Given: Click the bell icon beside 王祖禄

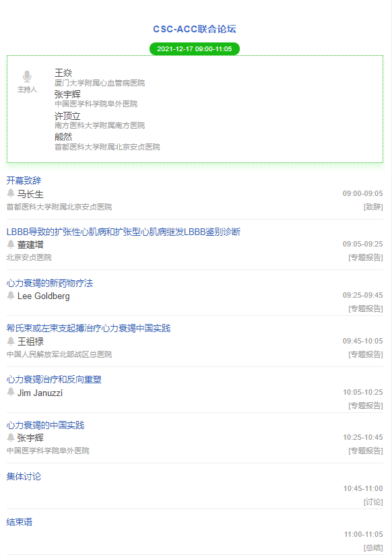Looking at the screenshot, I should click(11, 341).
